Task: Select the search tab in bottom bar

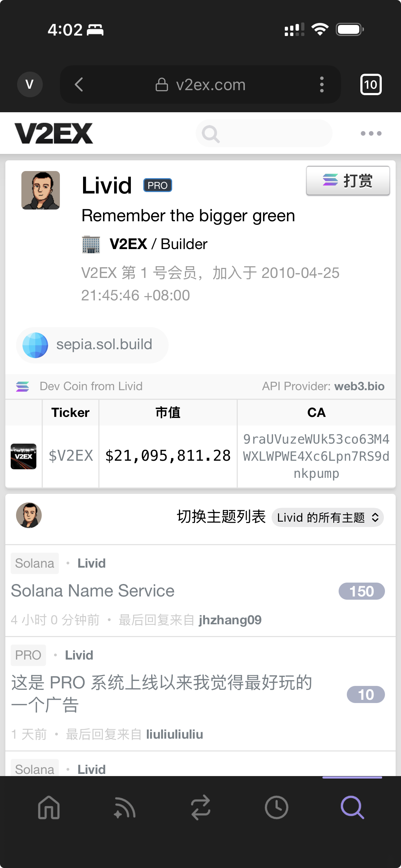Action: coord(352,807)
